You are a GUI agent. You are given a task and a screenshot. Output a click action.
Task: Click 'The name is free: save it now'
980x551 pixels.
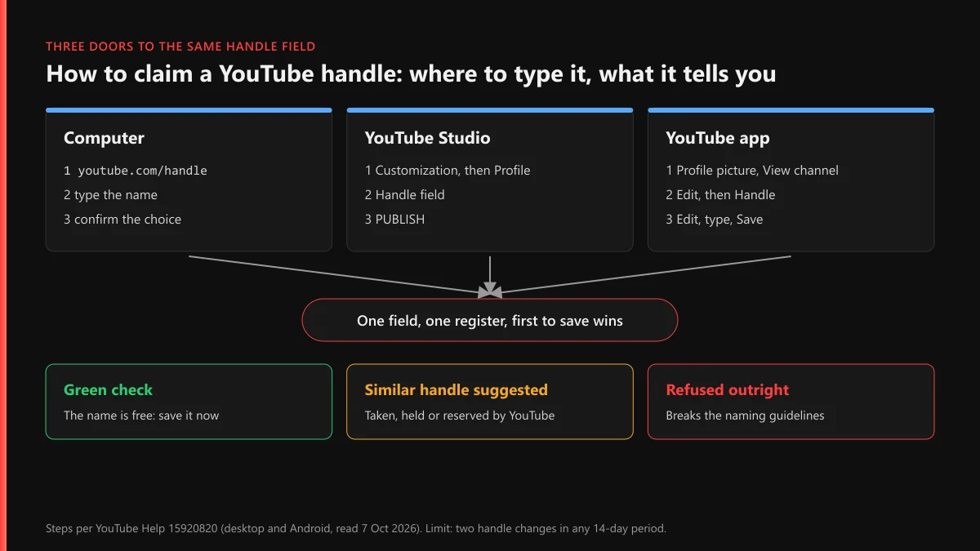click(x=141, y=415)
